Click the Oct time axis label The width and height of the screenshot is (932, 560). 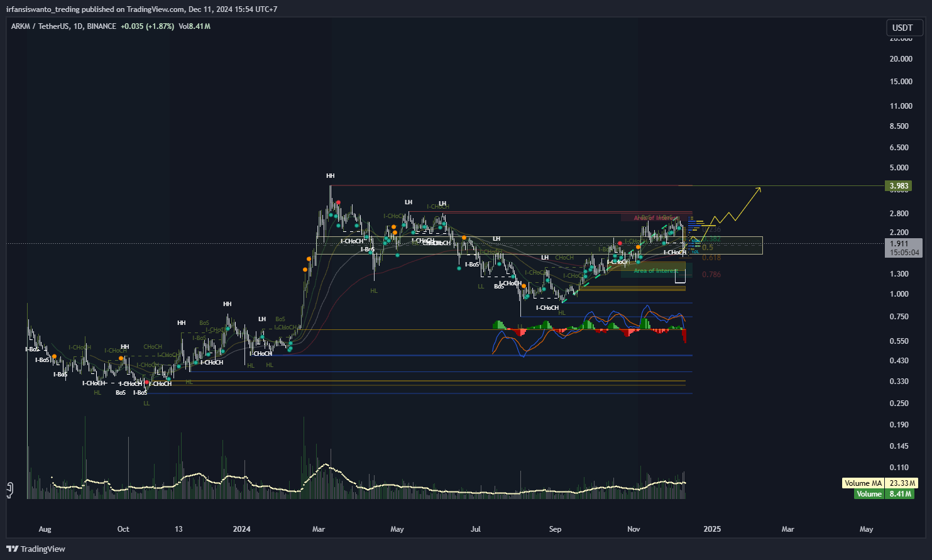click(x=123, y=529)
